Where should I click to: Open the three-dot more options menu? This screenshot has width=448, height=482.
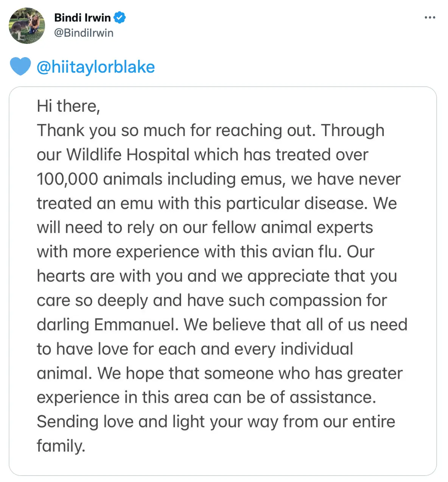tap(430, 18)
